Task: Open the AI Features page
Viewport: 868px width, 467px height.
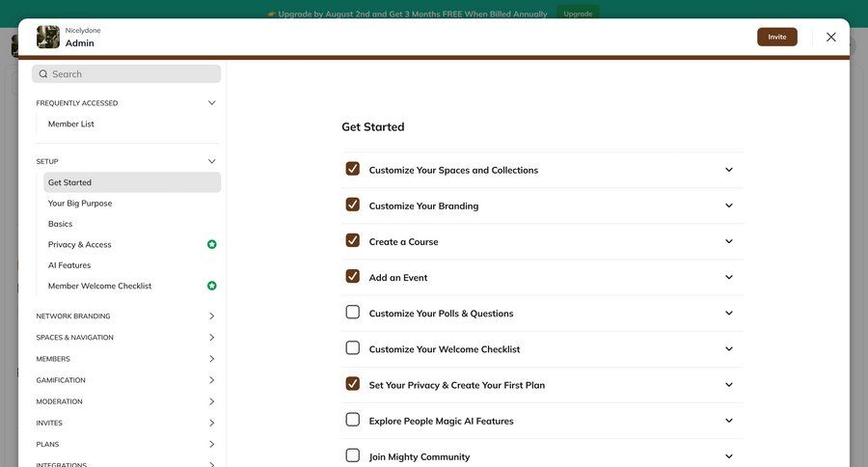Action: [69, 265]
